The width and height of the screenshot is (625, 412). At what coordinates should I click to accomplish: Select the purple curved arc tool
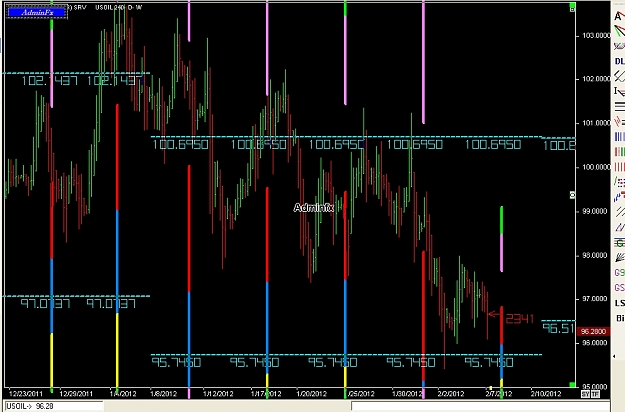(x=619, y=46)
